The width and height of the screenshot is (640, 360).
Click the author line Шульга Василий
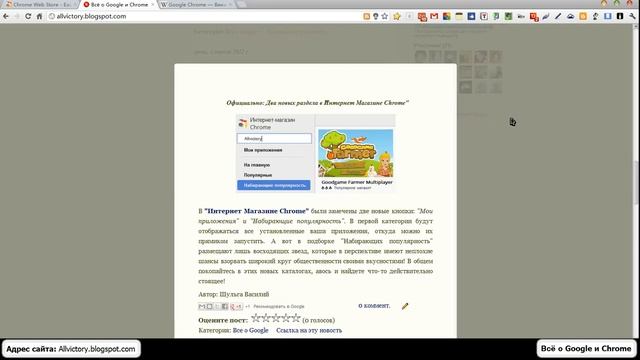coord(234,294)
